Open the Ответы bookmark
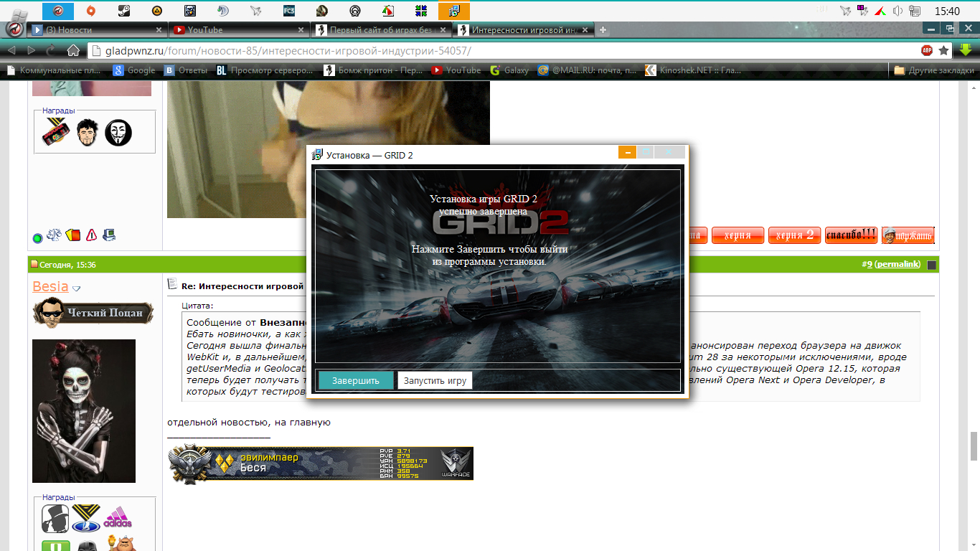Screen dimensions: 980x551 pyautogui.click(x=186, y=70)
